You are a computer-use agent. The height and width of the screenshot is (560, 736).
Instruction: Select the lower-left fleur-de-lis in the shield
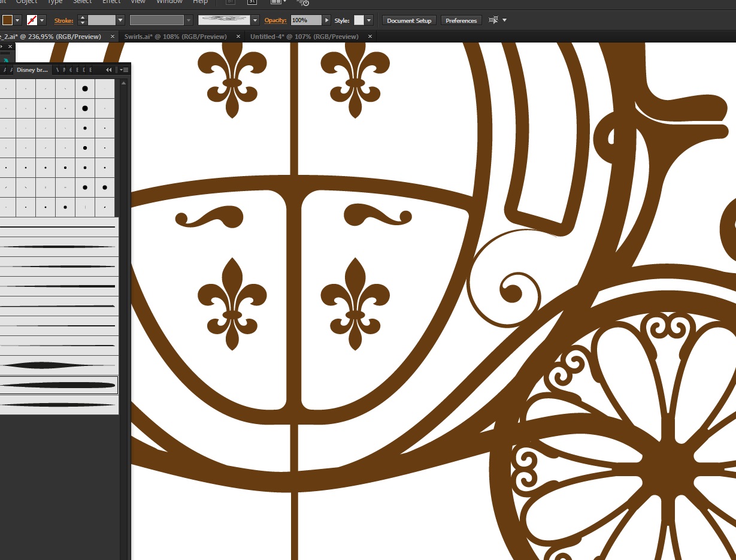click(232, 304)
